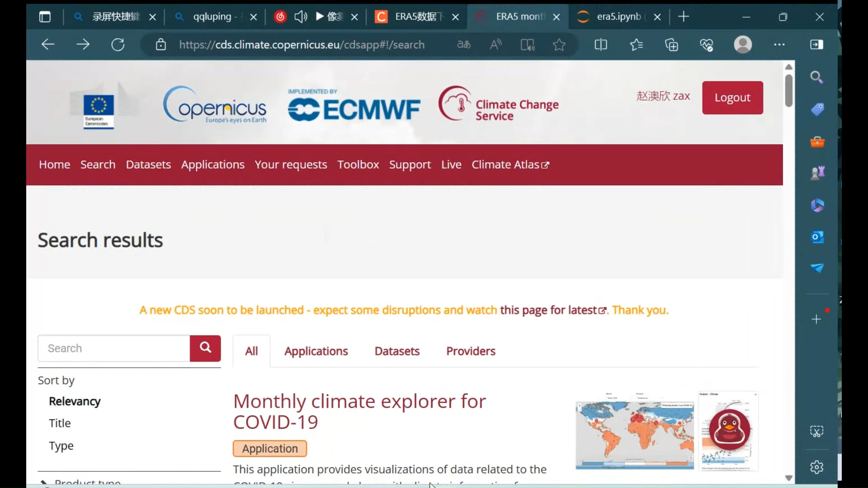Click the refresh page icon
The width and height of the screenshot is (868, 488).
click(x=118, y=45)
